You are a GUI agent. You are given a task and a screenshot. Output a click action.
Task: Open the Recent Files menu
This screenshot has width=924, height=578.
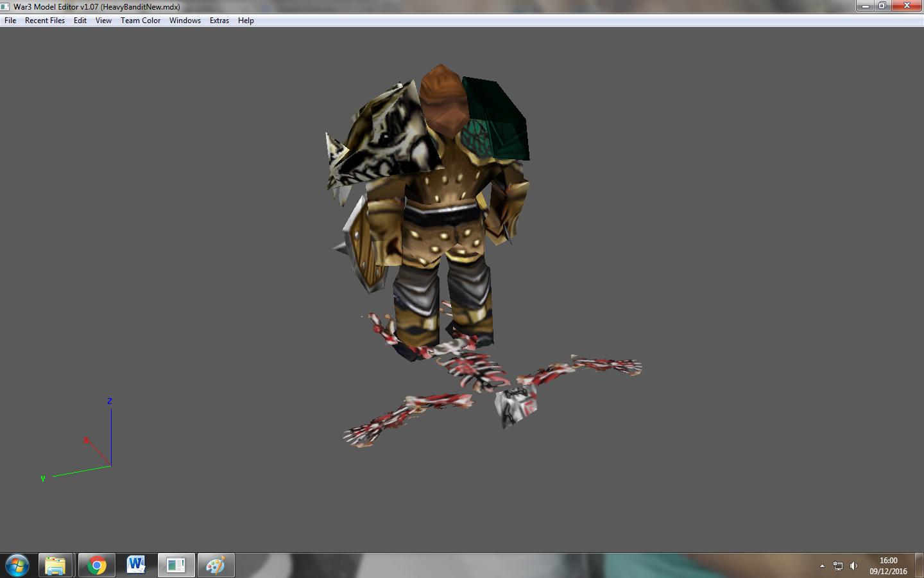(45, 21)
